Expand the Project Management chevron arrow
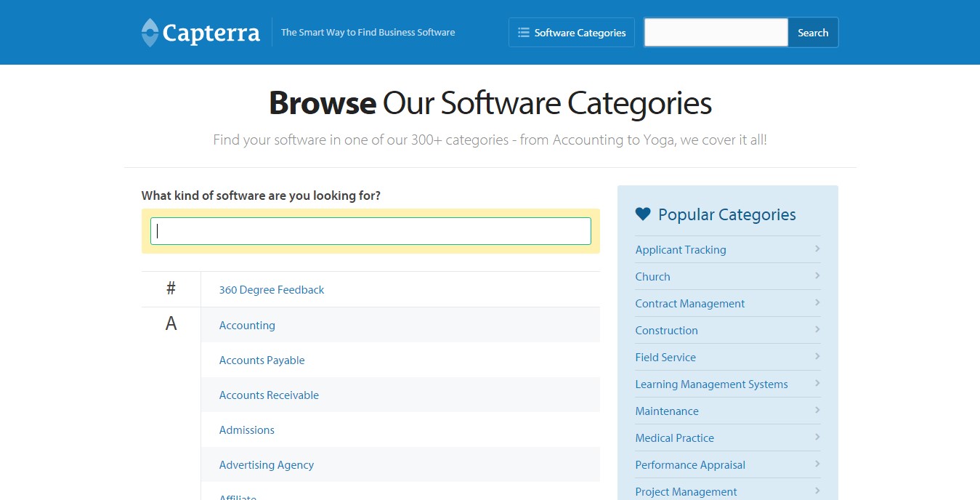This screenshot has width=980, height=500. (x=817, y=491)
